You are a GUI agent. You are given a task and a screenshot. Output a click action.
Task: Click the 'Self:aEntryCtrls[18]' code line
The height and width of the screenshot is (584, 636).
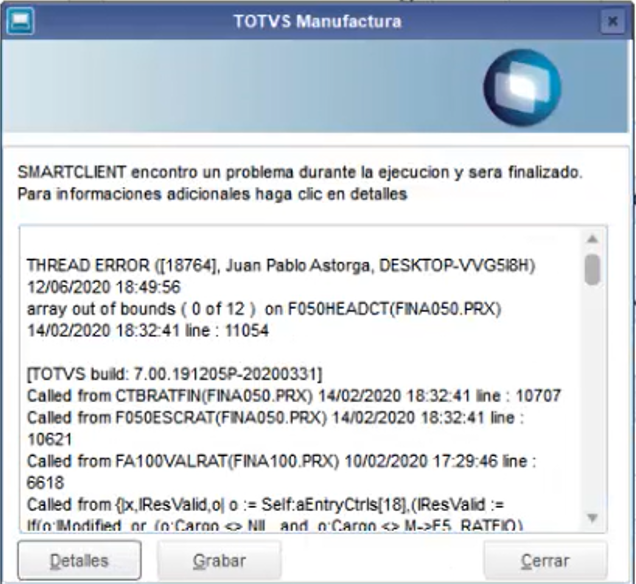[x=265, y=505]
